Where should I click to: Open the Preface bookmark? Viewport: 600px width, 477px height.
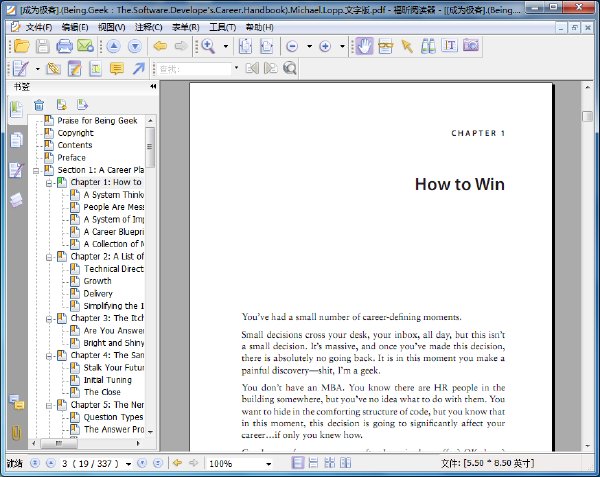[x=71, y=158]
